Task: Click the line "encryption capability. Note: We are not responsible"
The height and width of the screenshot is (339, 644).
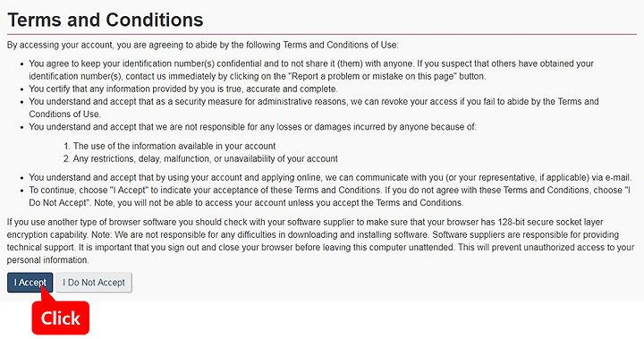Action: 312,234
